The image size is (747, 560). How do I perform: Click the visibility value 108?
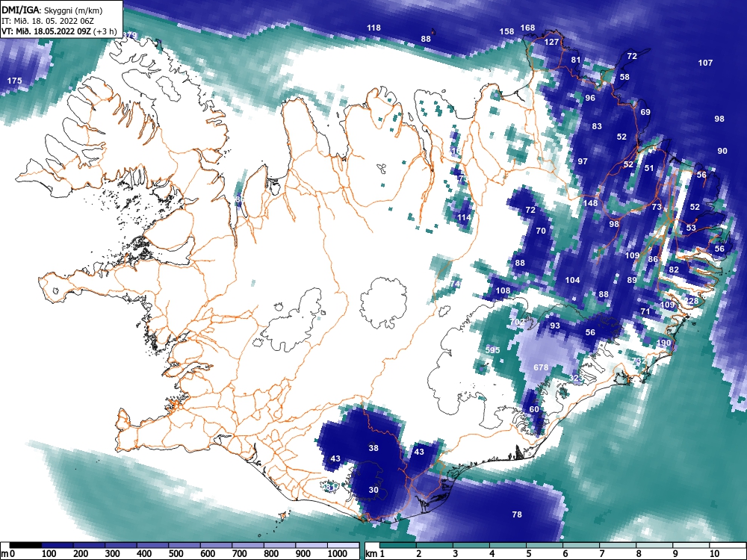point(503,291)
